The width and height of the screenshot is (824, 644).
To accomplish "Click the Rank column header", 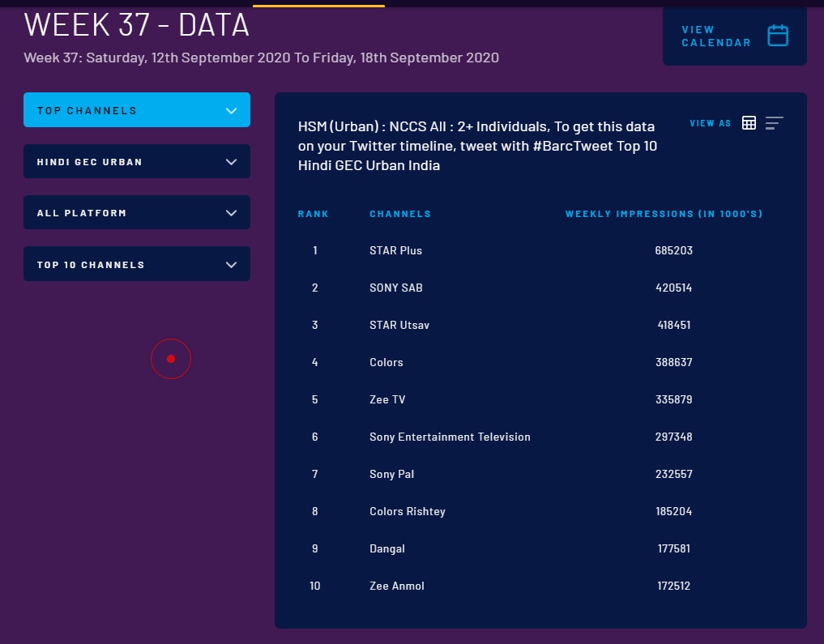I will pyautogui.click(x=314, y=214).
